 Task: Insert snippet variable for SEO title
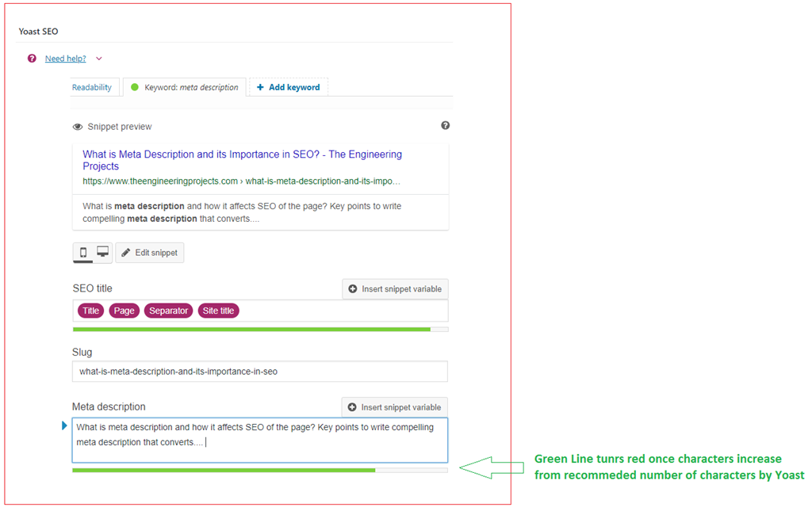(395, 289)
